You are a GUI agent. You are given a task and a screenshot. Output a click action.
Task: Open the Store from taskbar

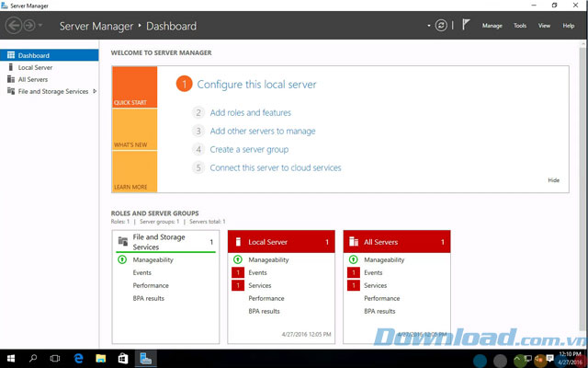123,359
